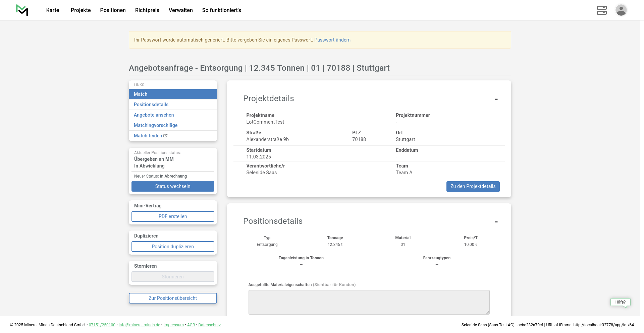Open the user profile avatar
644x333 pixels.
pos(621,10)
